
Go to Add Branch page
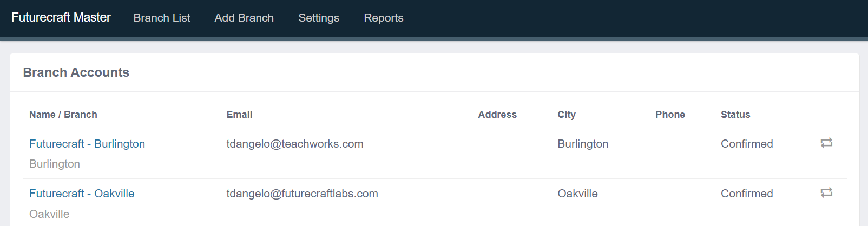(244, 18)
